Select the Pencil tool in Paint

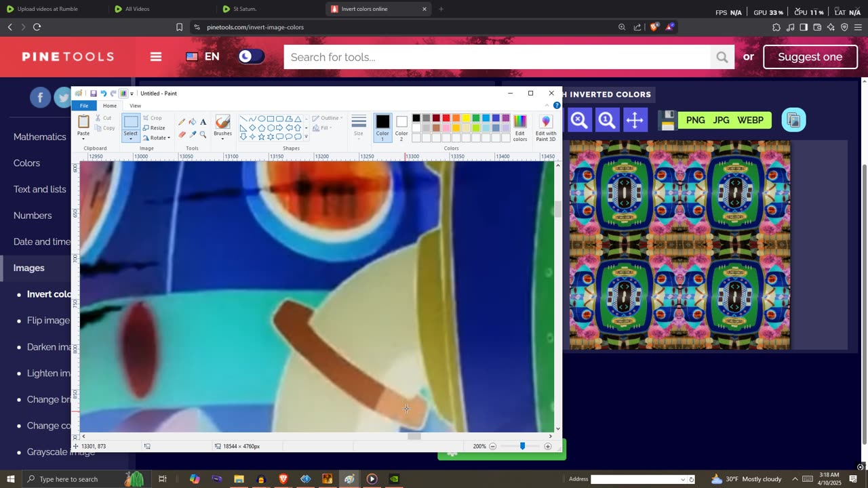(182, 122)
